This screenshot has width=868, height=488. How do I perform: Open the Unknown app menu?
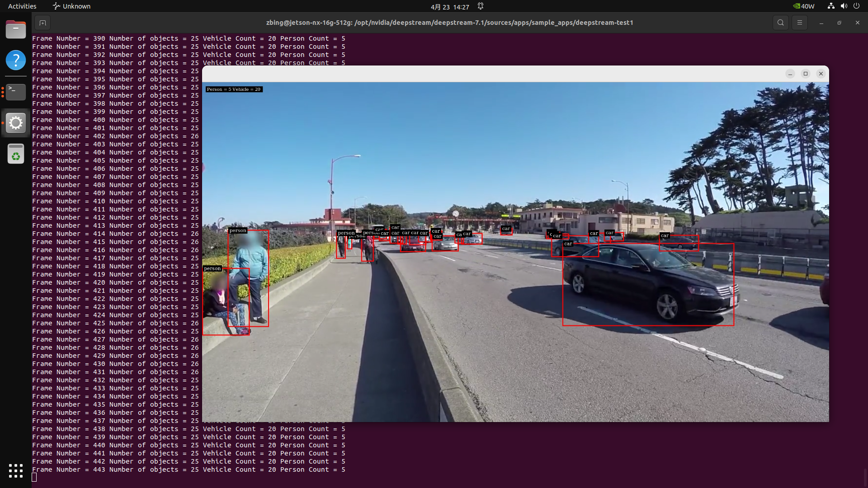click(x=71, y=6)
